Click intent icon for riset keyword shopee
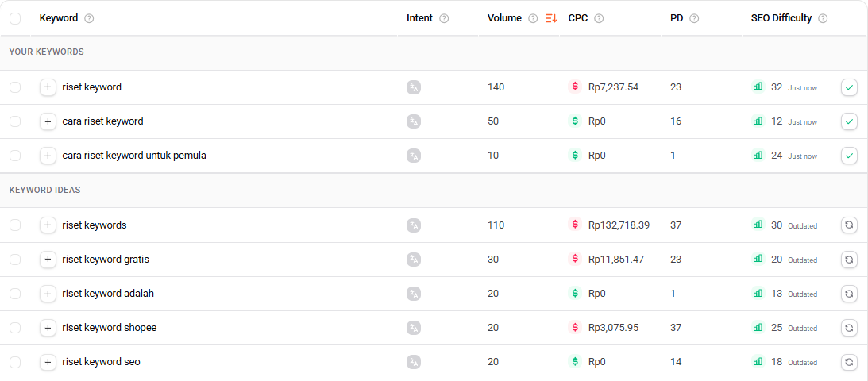Viewport: 868px width, 381px height. click(x=414, y=328)
